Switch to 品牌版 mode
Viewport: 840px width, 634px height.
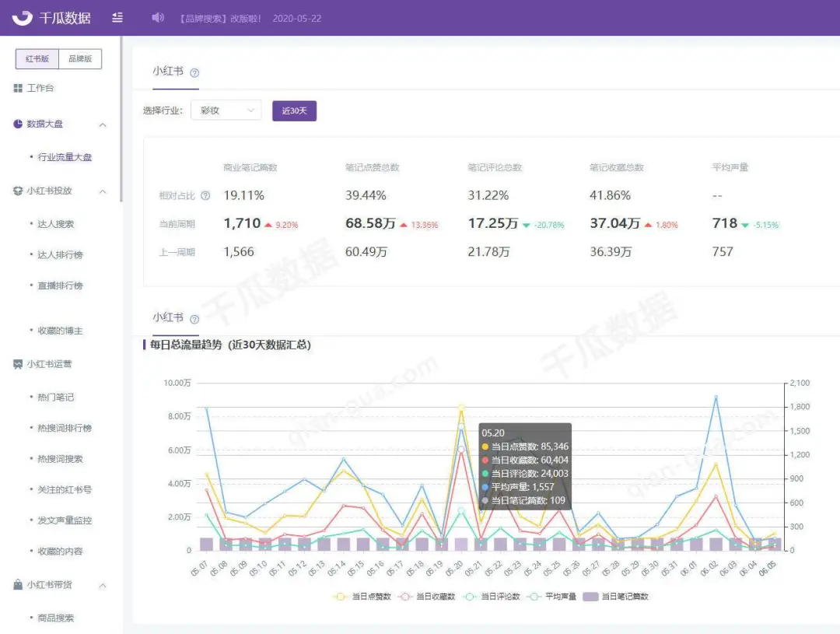tap(80, 59)
